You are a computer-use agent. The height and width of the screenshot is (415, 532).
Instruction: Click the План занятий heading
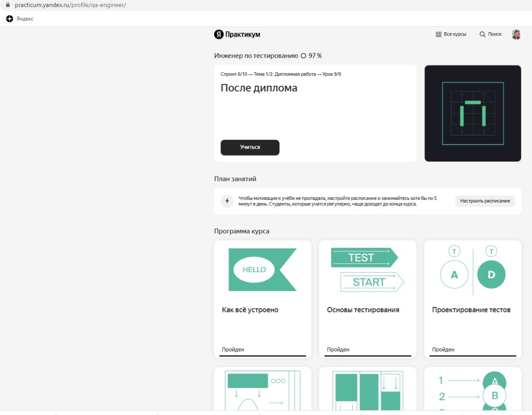coord(235,179)
